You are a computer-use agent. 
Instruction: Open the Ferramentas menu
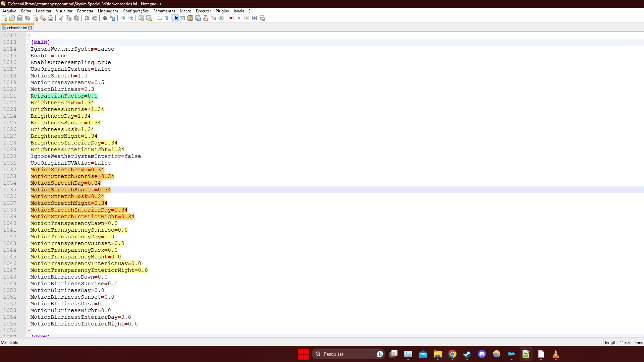164,11
